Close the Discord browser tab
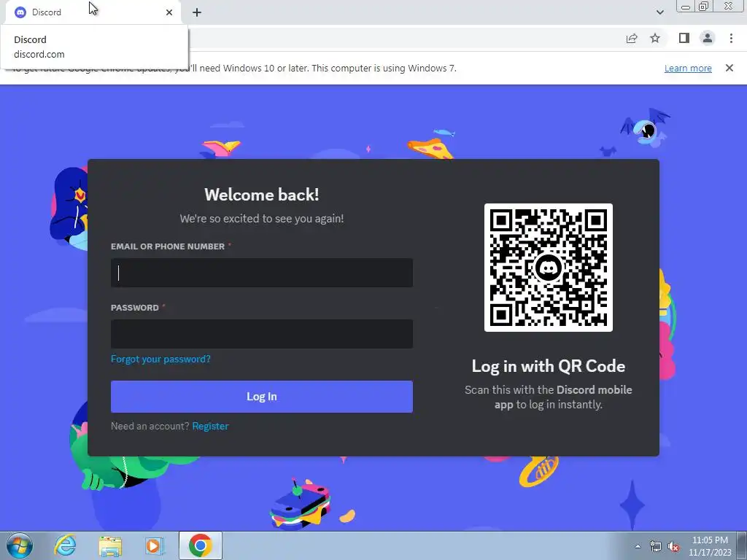 tap(169, 12)
